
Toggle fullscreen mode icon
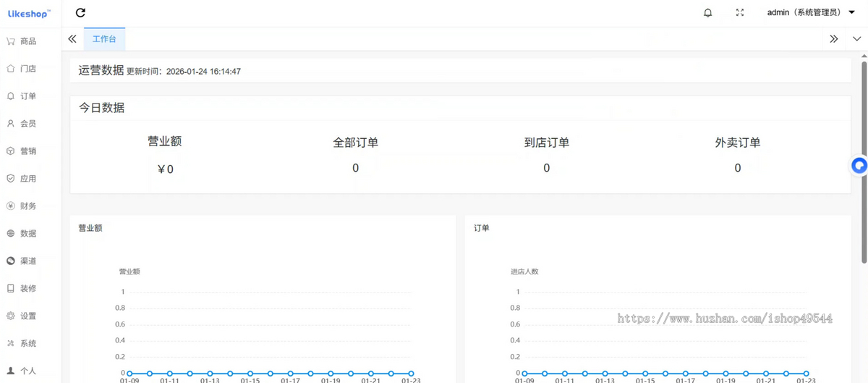[740, 13]
